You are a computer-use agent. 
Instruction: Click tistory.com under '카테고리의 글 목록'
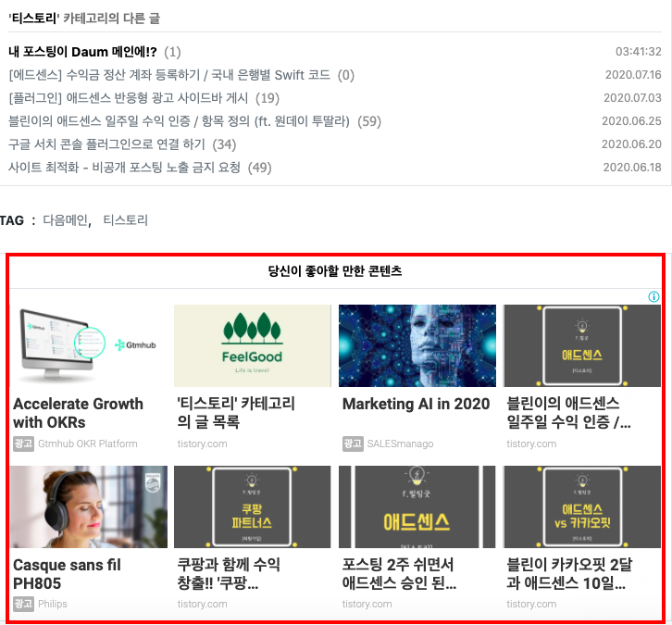coord(203,444)
